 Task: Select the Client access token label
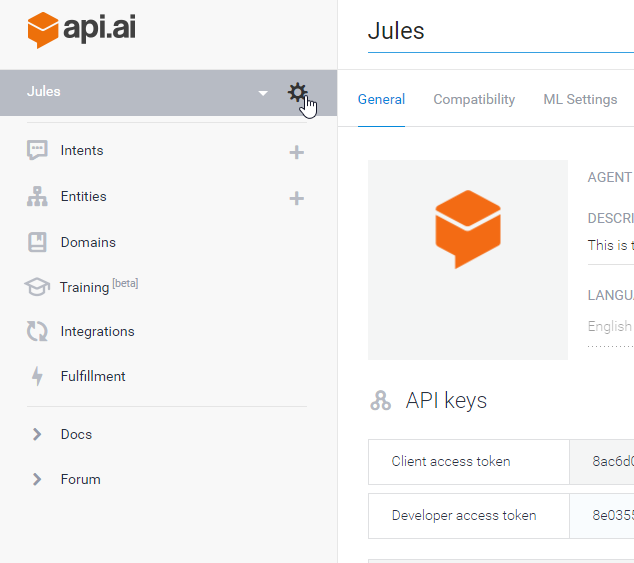[x=451, y=461]
